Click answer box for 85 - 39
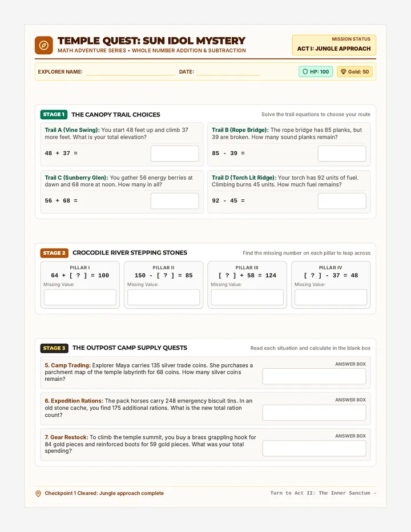 point(342,154)
